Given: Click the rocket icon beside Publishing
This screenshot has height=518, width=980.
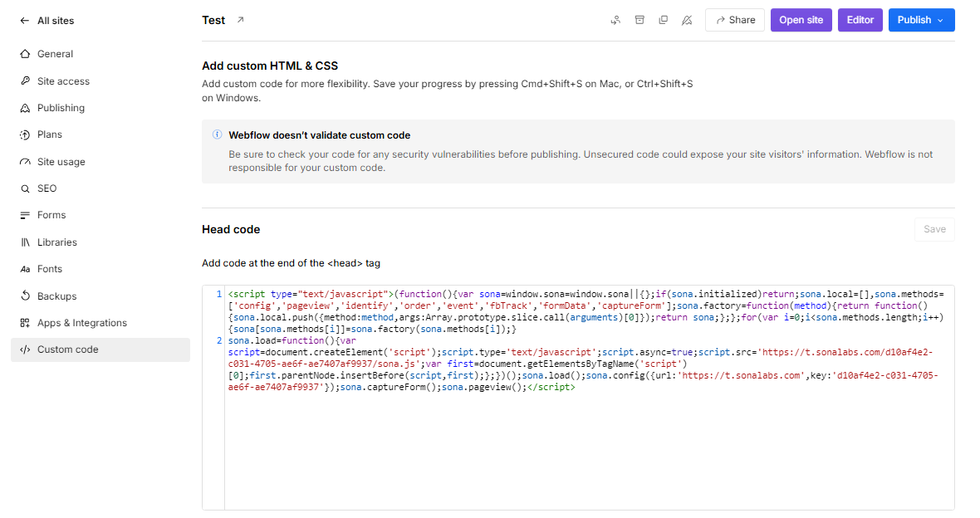Looking at the screenshot, I should tap(25, 108).
